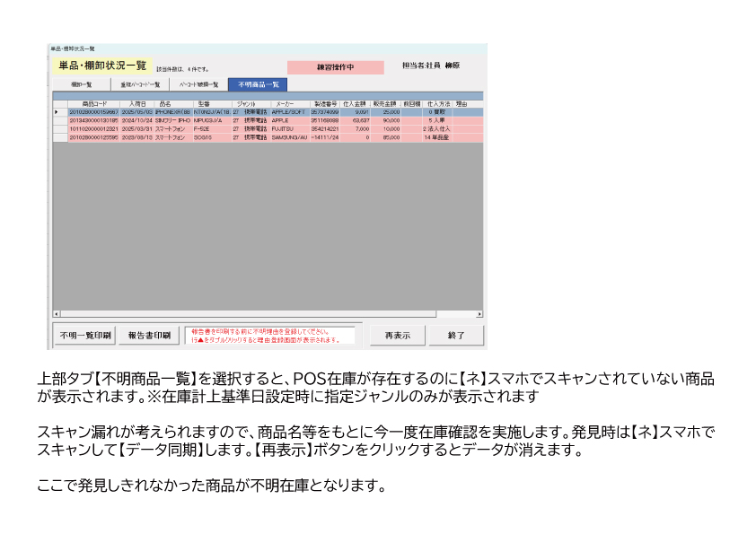Click the 再表示 button to refresh

click(397, 336)
